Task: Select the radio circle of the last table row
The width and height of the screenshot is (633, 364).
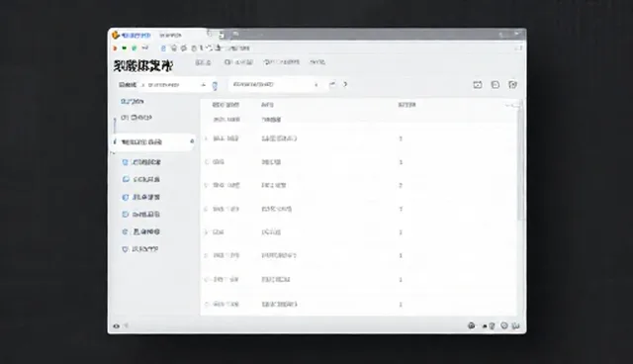Action: (x=207, y=305)
